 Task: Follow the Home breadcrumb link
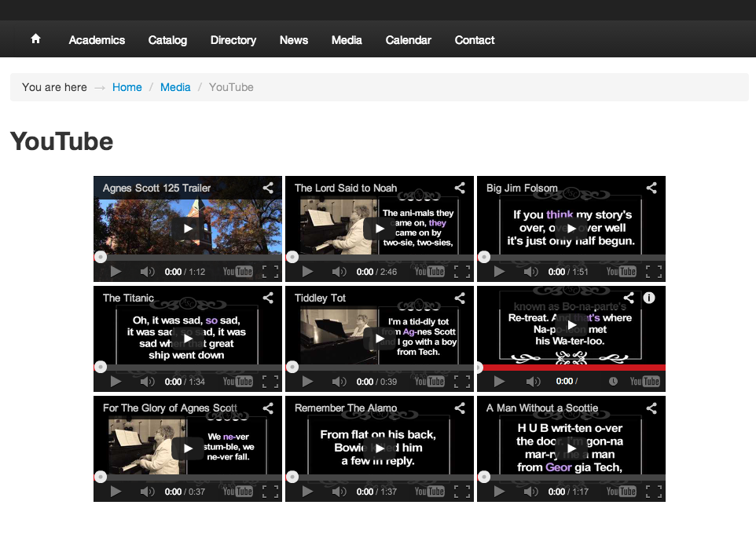pos(127,87)
